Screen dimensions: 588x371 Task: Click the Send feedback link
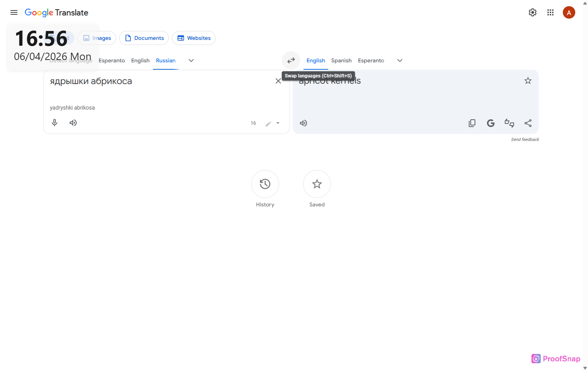[x=525, y=139]
